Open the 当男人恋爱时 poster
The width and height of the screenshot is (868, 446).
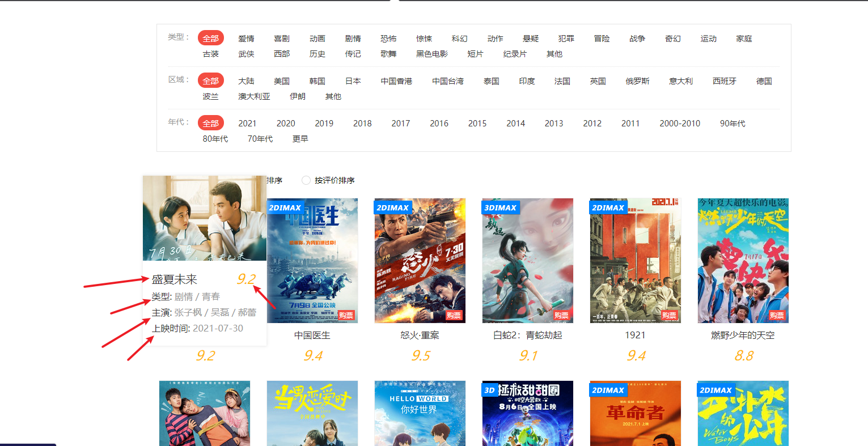point(312,413)
